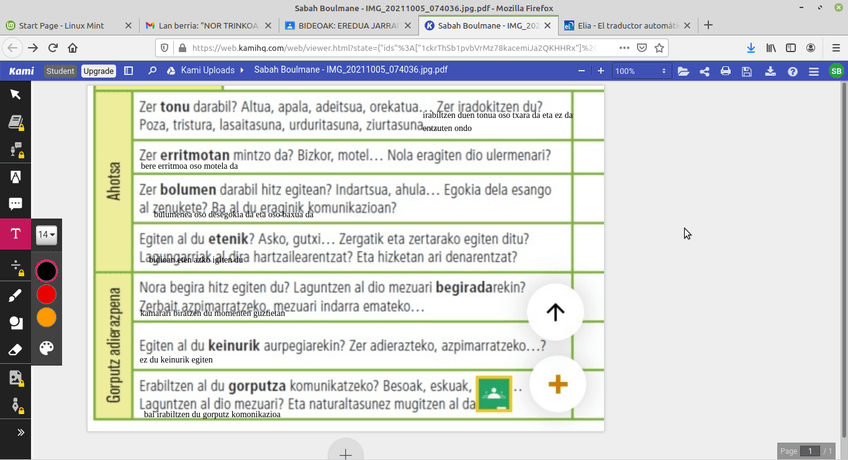Select the arrow Select tool in sidebar
Viewport: 848px width, 460px height.
15,94
